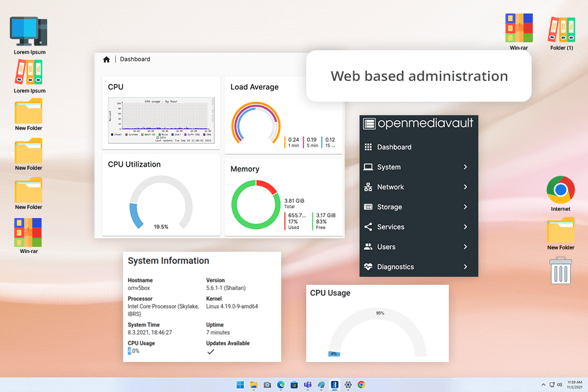Open the Lorem Ipsum computer desktop icon
Screen dimensions: 588x392
(x=29, y=31)
